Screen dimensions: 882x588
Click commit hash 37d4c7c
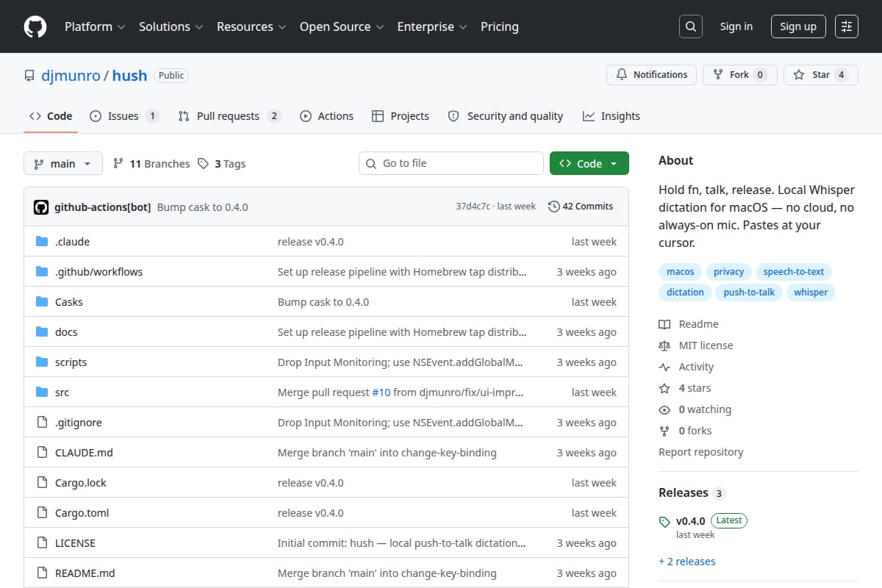click(x=473, y=207)
